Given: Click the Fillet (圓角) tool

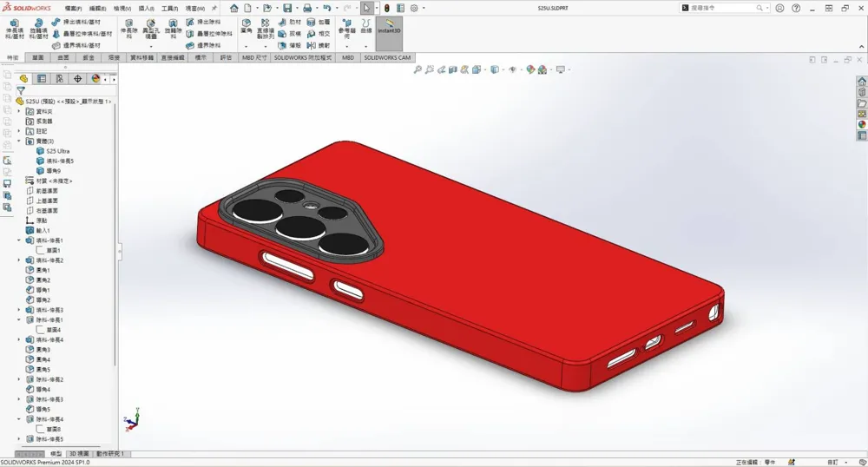Looking at the screenshot, I should pos(247,26).
